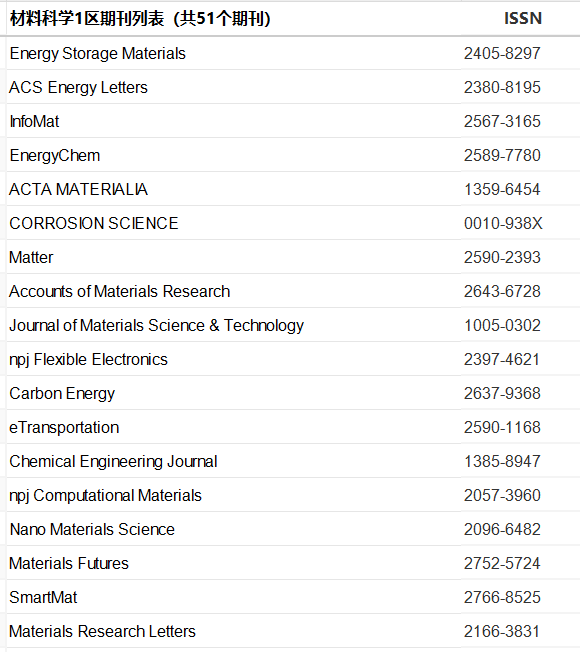This screenshot has height=652, width=580.
Task: Select Journal of Materials Science & Technology
Action: pyautogui.click(x=156, y=326)
